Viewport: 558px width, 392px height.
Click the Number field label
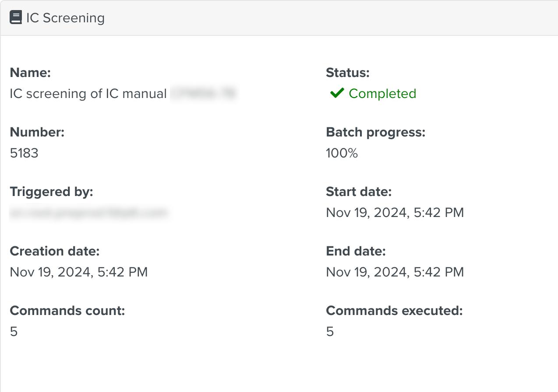coord(37,132)
